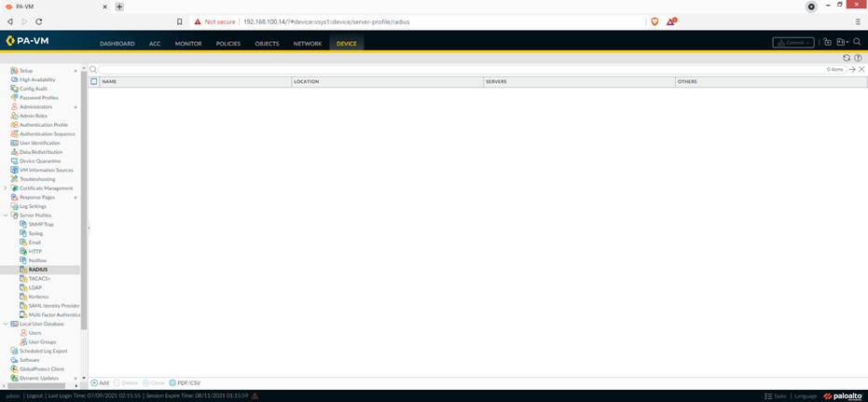
Task: Open the configuration save dropdown icon
Action: pos(843,42)
